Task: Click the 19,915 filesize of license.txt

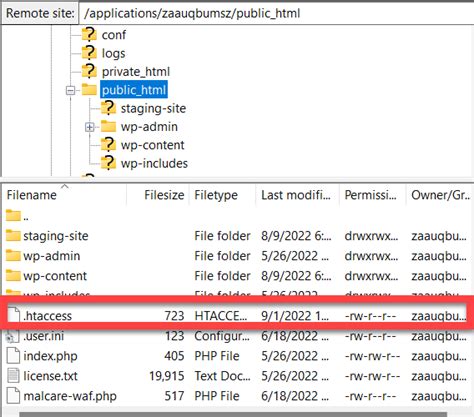Action: 167,376
